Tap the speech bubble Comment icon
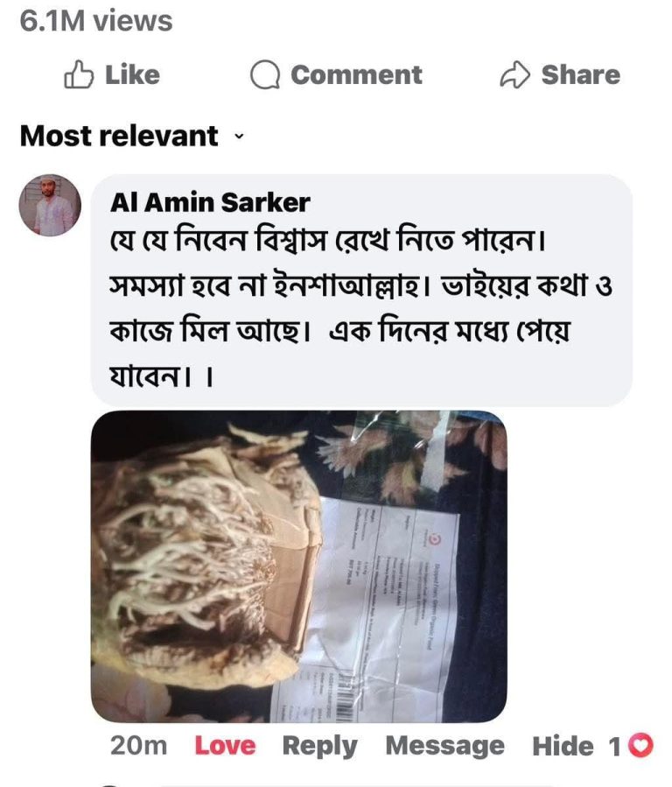The height and width of the screenshot is (787, 672). click(x=265, y=74)
